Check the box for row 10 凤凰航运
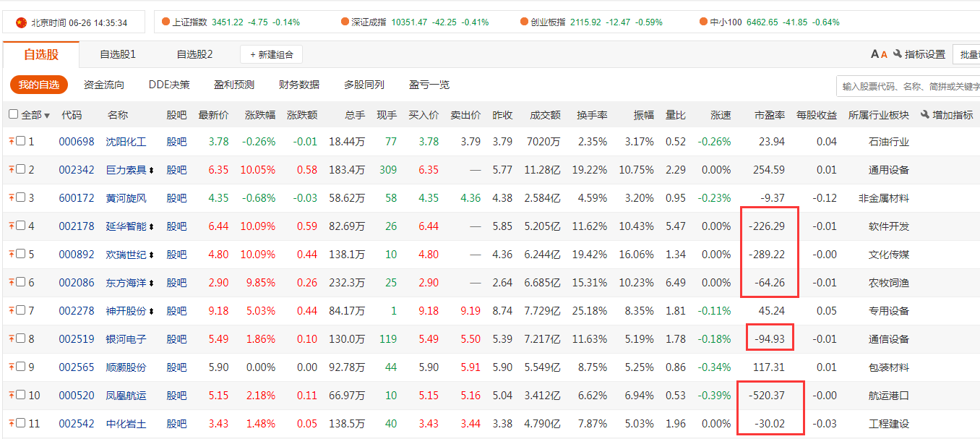 [x=21, y=395]
